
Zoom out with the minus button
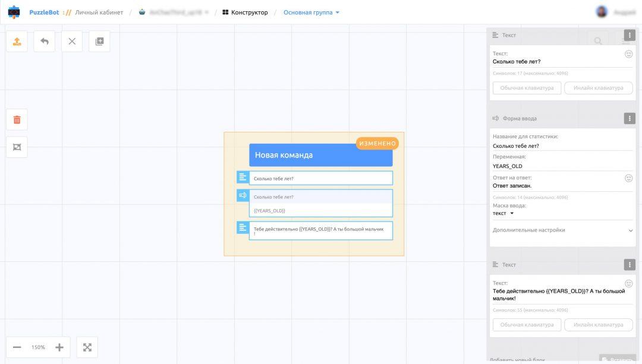(17, 347)
